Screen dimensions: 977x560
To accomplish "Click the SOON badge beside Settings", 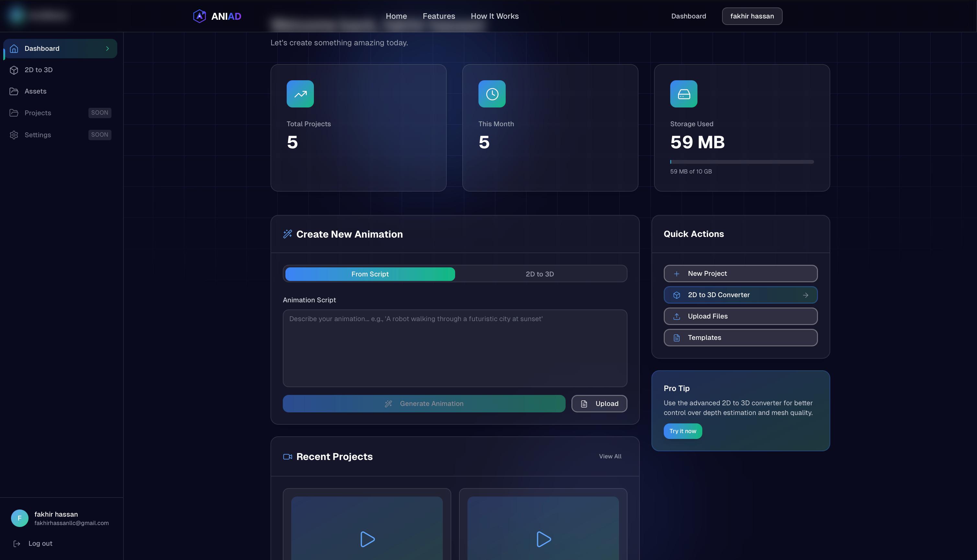I will pos(100,135).
